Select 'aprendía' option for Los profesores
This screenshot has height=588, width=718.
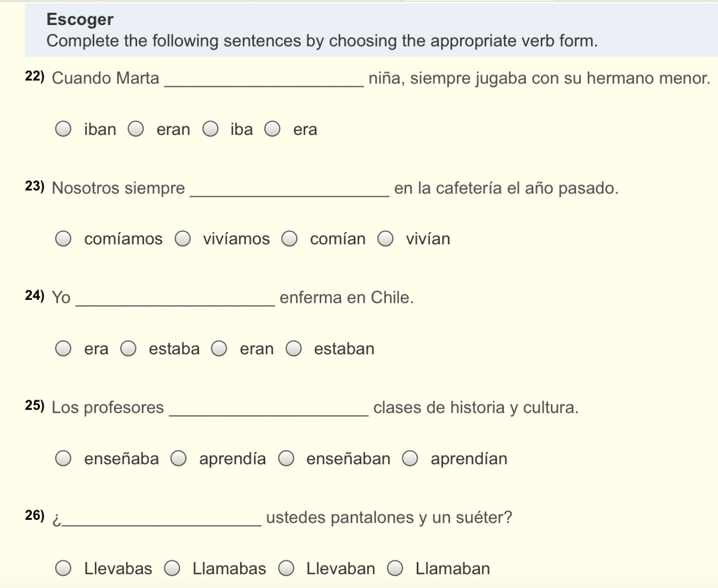(179, 459)
